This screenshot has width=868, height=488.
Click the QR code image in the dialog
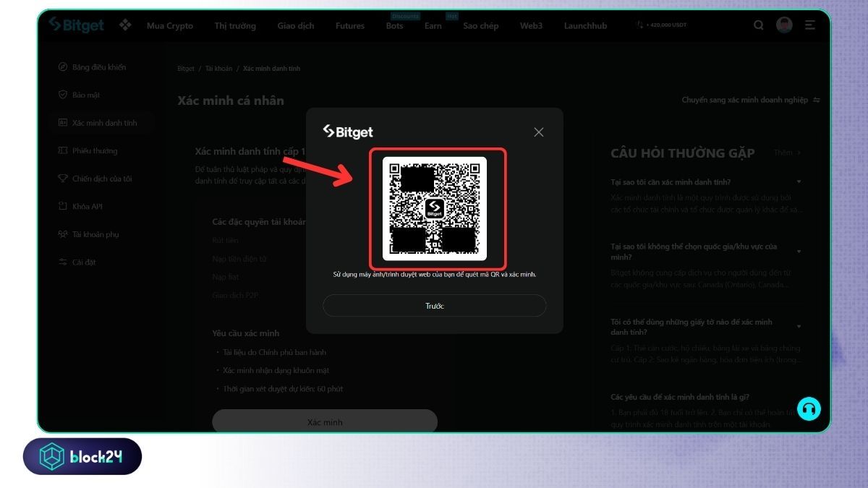435,208
